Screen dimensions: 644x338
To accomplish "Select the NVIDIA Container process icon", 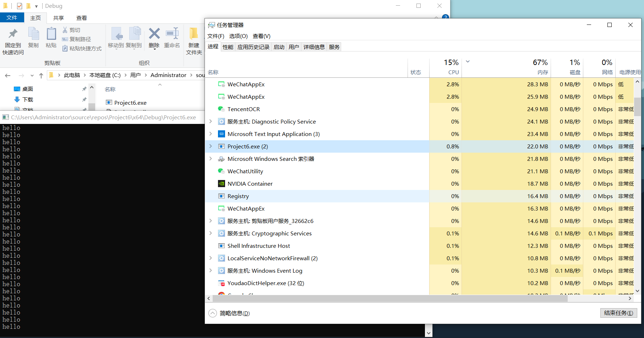I will [x=221, y=184].
